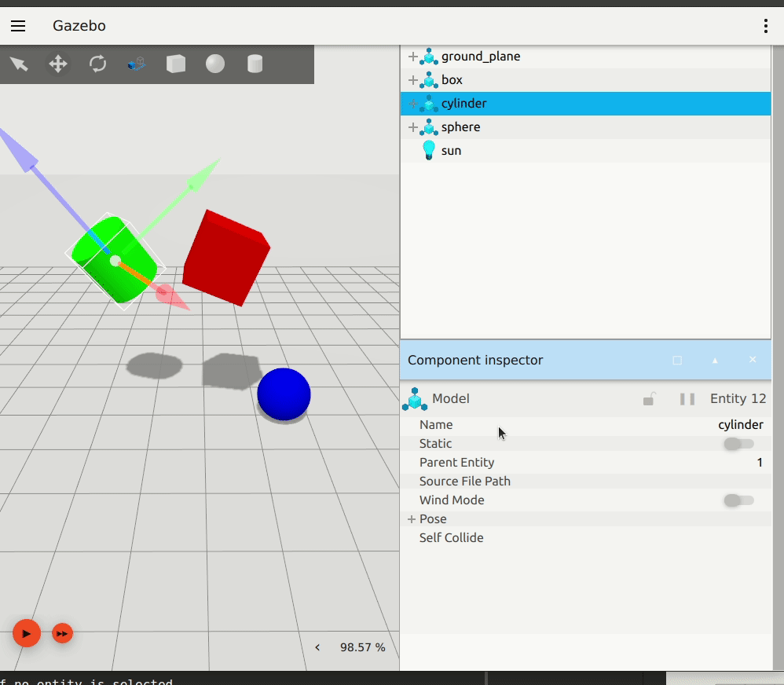Click the Name value cylinder
Viewport: 784px width, 685px height.
click(741, 424)
